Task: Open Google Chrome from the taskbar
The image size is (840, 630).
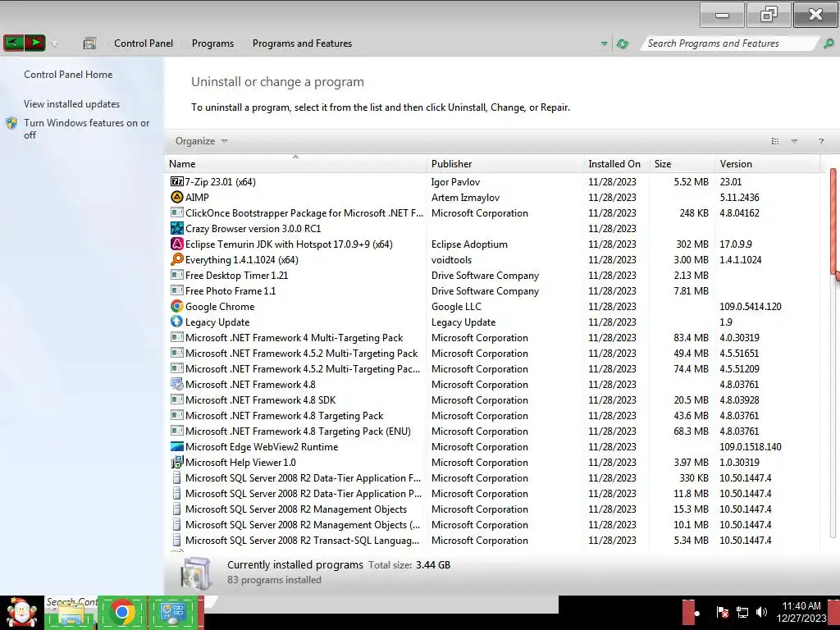Action: pyautogui.click(x=123, y=612)
